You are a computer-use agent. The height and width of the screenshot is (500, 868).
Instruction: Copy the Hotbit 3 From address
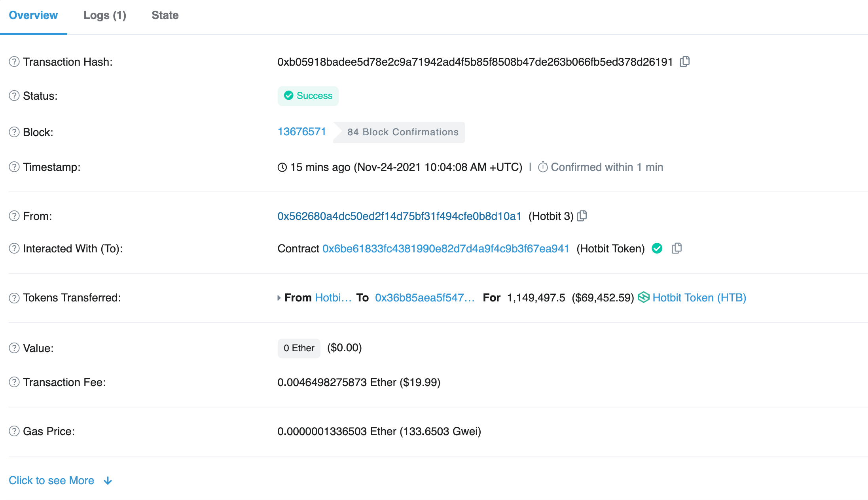582,216
